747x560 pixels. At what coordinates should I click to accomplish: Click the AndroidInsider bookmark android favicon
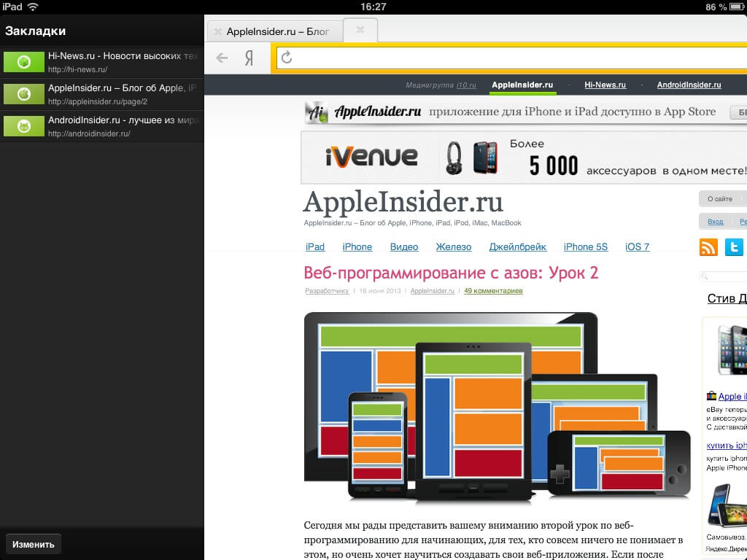tap(24, 126)
